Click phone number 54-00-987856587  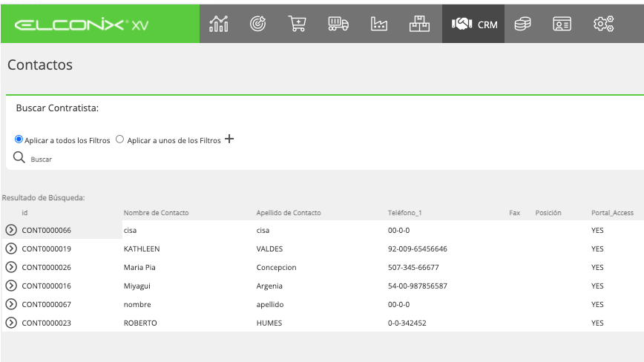pos(417,286)
